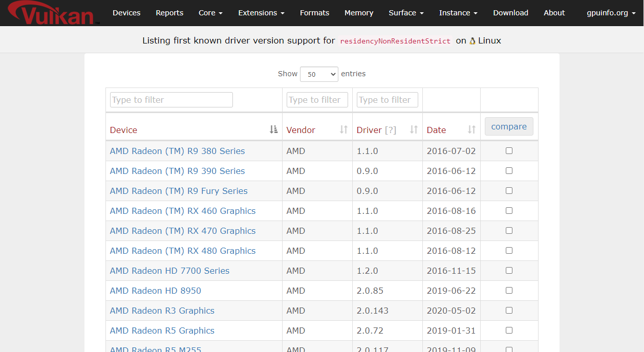
Task: Tick checkbox for R9 380 Series row
Action: click(x=509, y=151)
